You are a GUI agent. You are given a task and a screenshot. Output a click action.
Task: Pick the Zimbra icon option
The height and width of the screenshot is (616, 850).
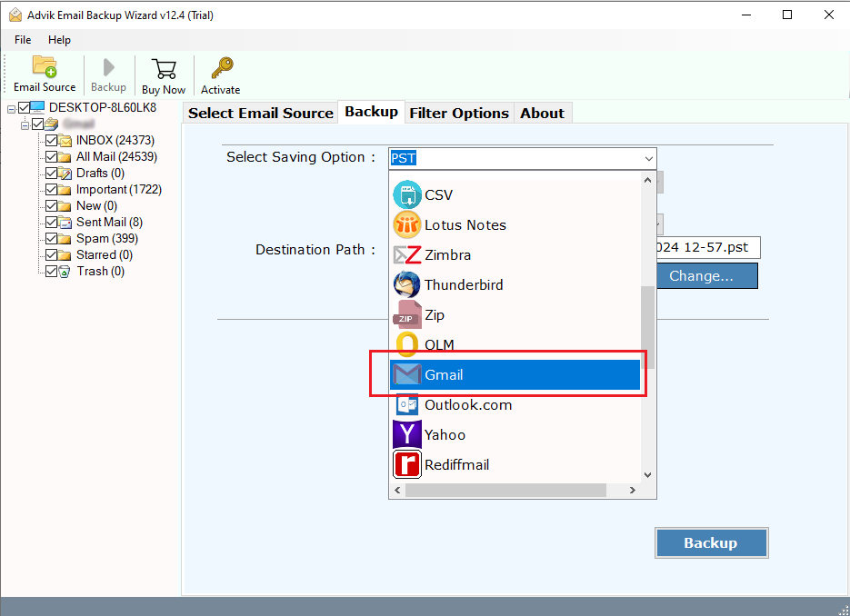(x=406, y=254)
